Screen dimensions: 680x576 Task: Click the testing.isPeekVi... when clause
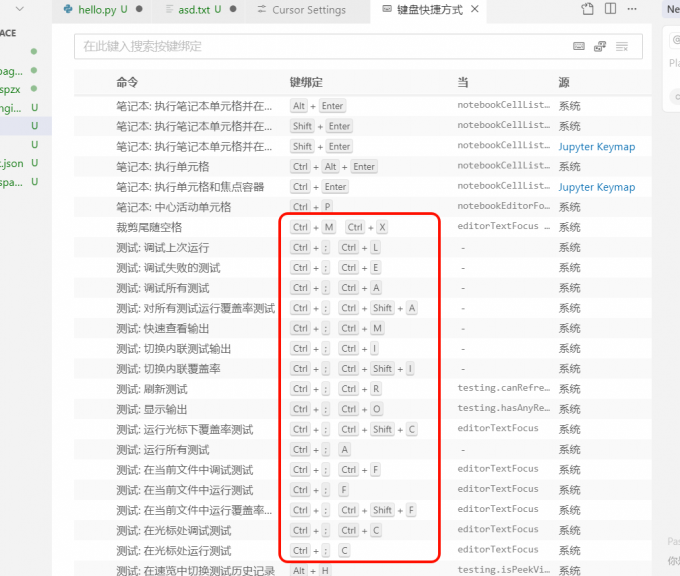click(503, 569)
